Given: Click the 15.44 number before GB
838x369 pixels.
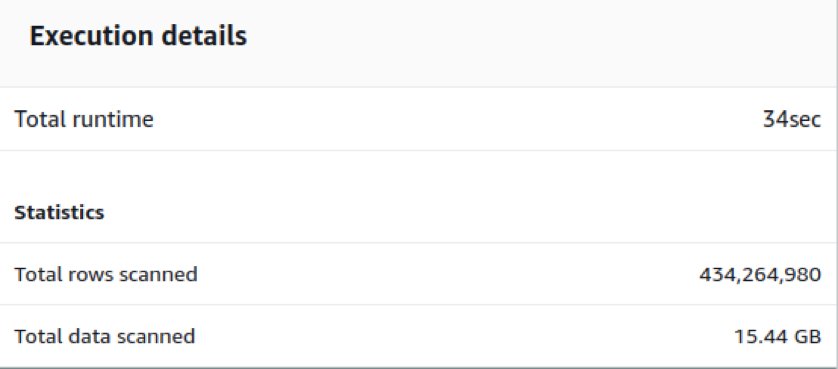Looking at the screenshot, I should tap(761, 336).
